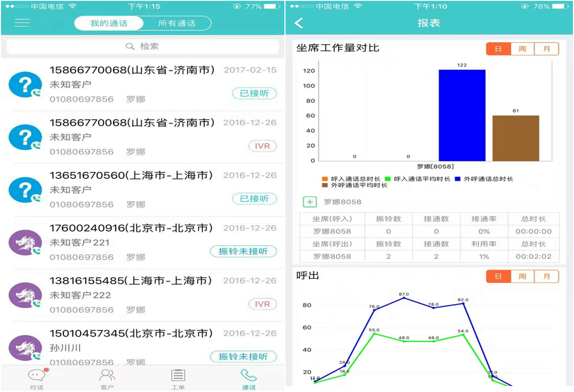Switch to 我的通话 segment
Screen dimensions: 574x392
pyautogui.click(x=109, y=23)
